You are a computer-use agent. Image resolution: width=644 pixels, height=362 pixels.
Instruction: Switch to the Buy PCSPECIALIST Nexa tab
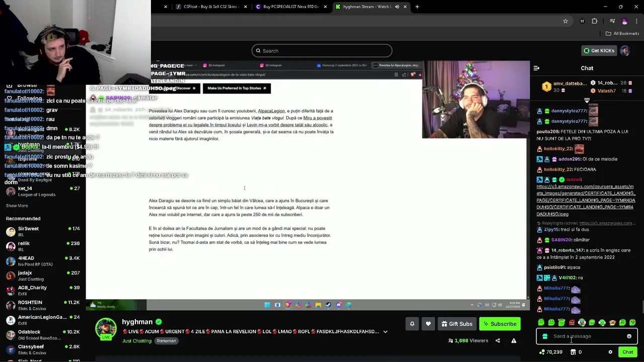(x=291, y=7)
